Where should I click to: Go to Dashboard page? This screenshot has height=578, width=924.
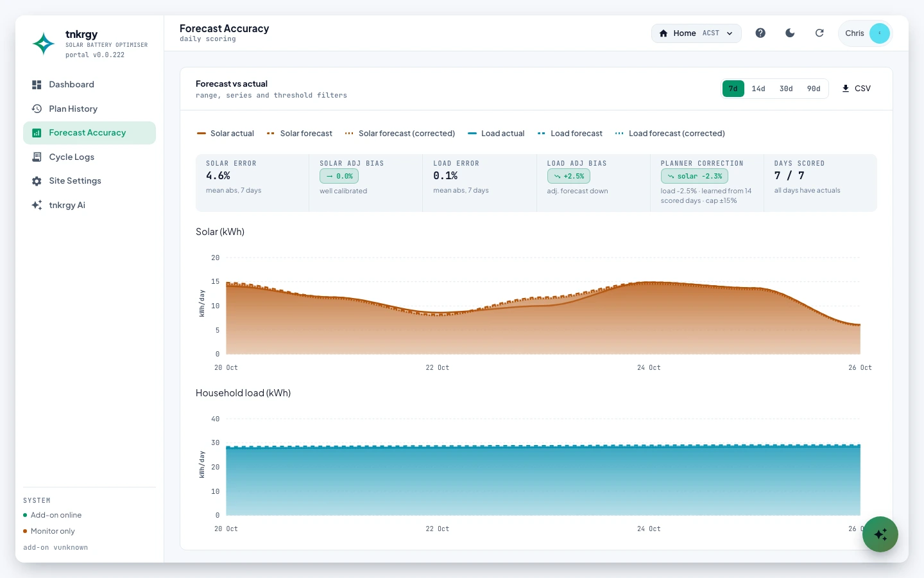pyautogui.click(x=89, y=85)
